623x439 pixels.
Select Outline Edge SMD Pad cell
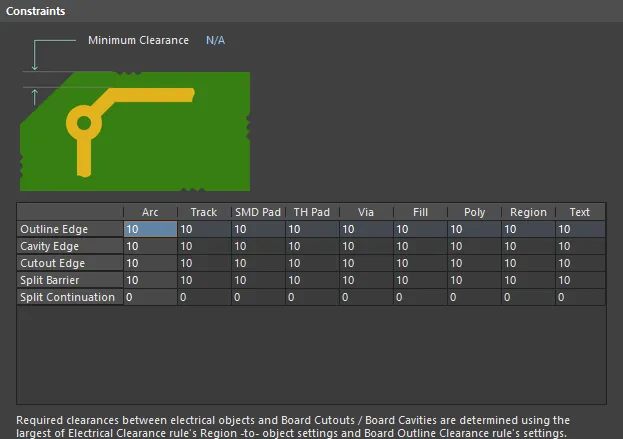click(258, 229)
